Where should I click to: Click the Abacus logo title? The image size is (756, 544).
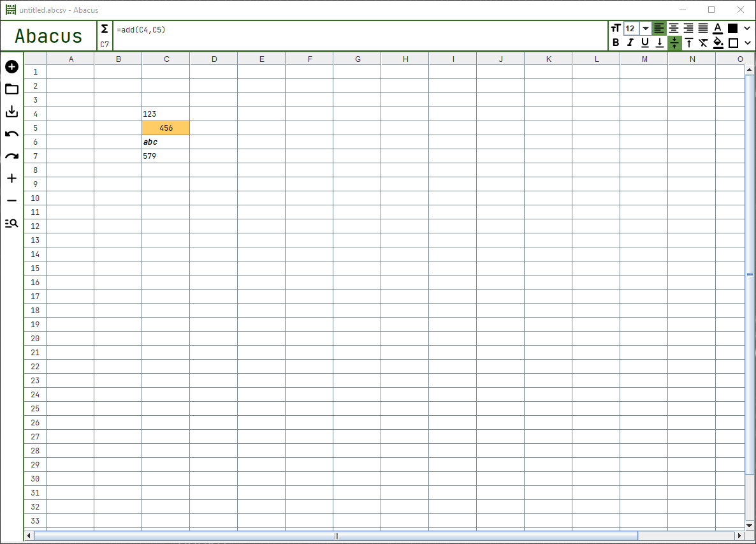coord(48,36)
